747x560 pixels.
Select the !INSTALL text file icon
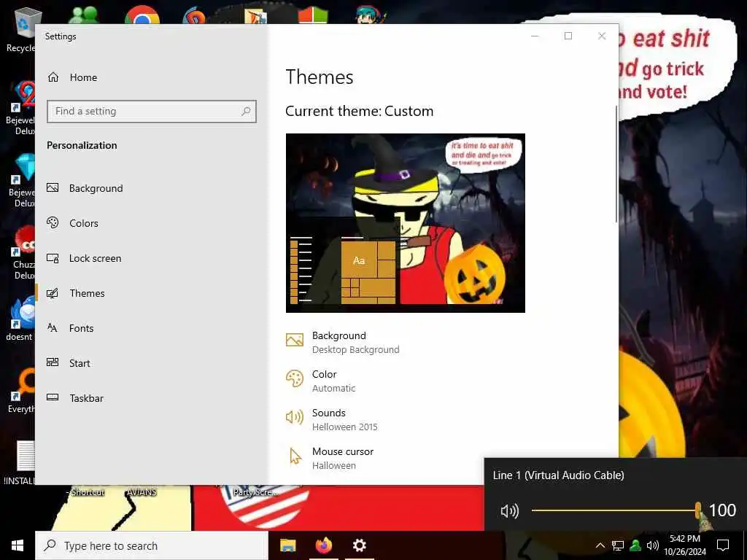click(x=20, y=463)
